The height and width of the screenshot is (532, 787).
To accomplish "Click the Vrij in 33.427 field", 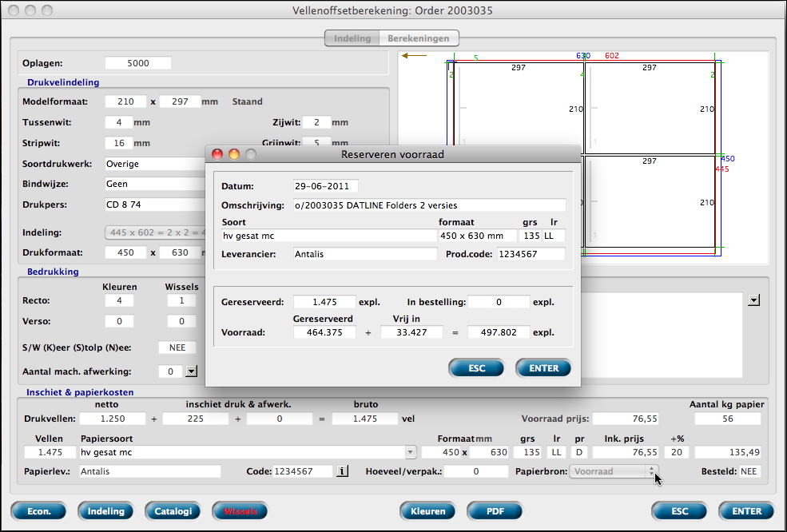I will tap(411, 332).
